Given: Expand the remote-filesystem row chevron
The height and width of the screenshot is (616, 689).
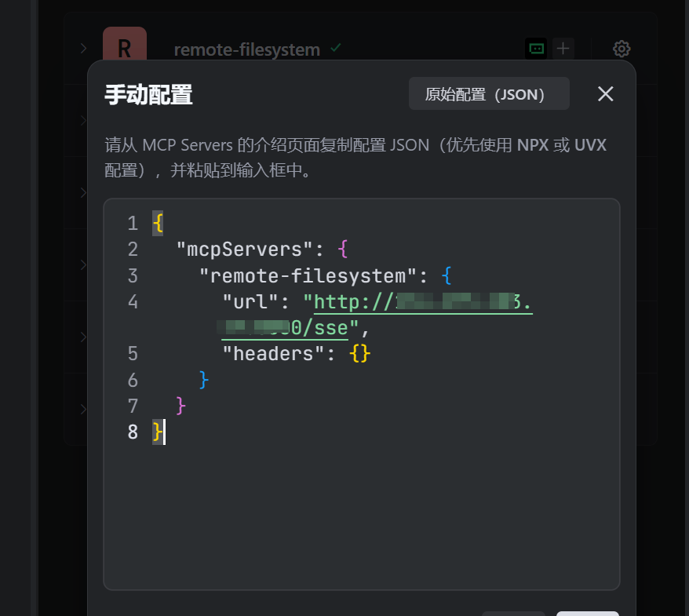Looking at the screenshot, I should [x=83, y=49].
